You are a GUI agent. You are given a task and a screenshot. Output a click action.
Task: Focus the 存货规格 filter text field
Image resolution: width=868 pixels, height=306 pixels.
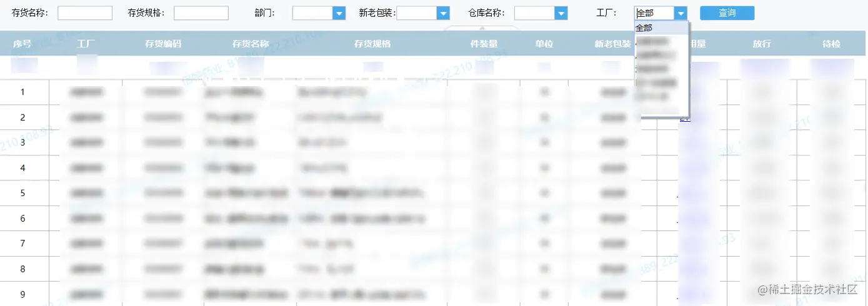(x=201, y=13)
